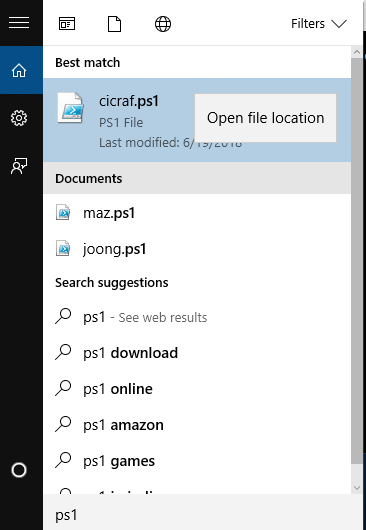The image size is (366, 530).
Task: Click magnifier icon beside See web results
Action: (63, 316)
